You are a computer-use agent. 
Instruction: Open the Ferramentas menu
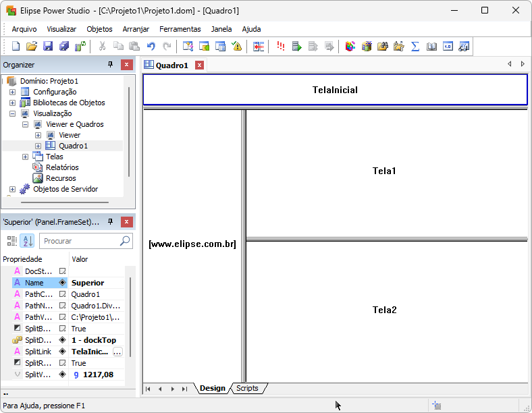coord(180,29)
